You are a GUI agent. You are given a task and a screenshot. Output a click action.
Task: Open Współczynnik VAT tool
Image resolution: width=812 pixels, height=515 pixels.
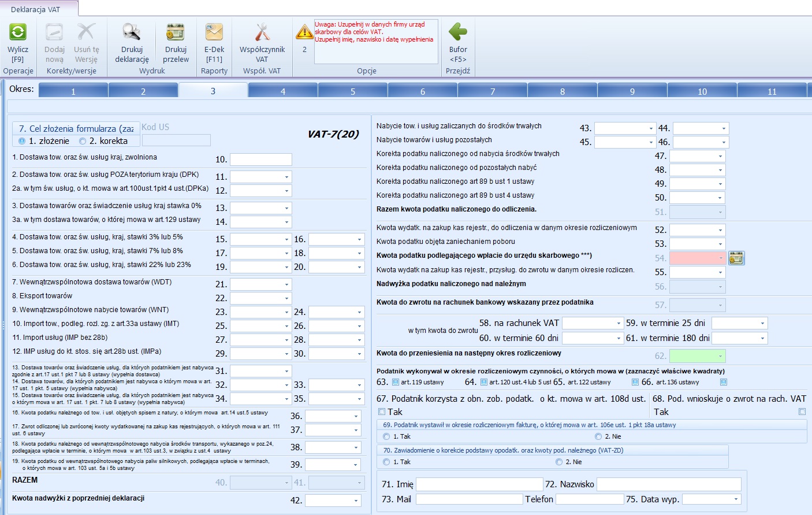262,32
